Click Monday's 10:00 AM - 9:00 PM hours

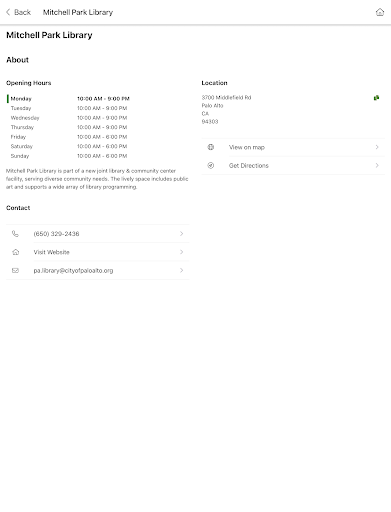[x=103, y=99]
